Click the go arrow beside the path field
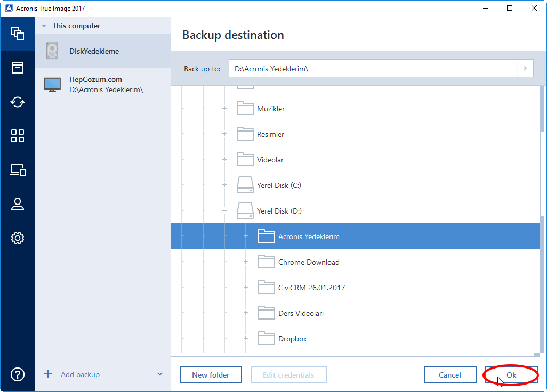The height and width of the screenshot is (392, 547). click(525, 68)
